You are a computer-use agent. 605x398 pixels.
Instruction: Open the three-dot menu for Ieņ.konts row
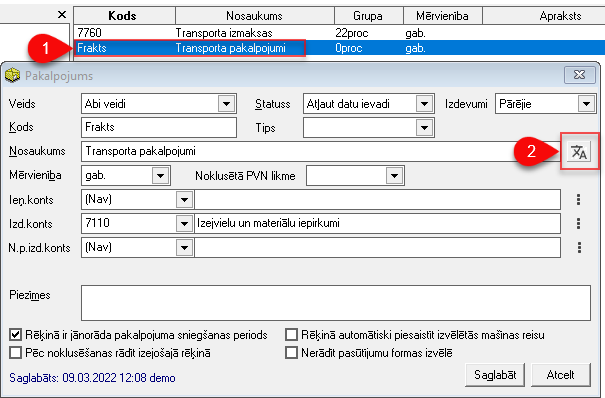[x=578, y=199]
